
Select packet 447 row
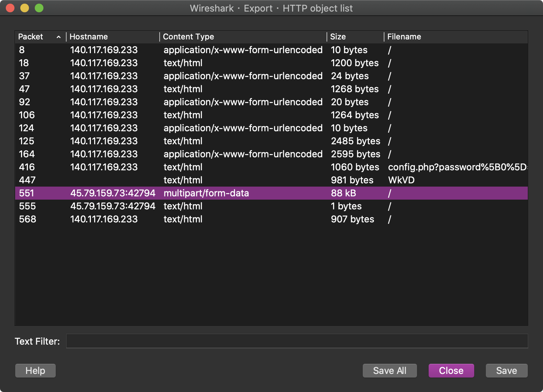pyautogui.click(x=271, y=180)
